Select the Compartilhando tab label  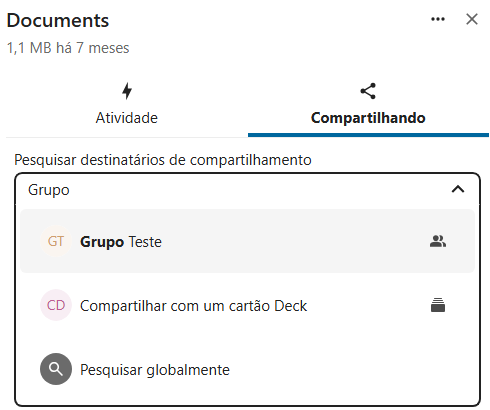[x=368, y=118]
